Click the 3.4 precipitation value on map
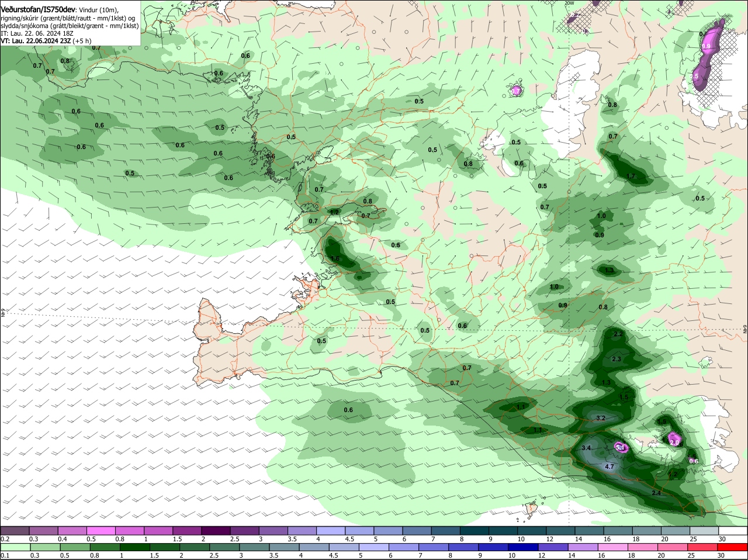Viewport: 748px width, 560px height. coord(587,448)
